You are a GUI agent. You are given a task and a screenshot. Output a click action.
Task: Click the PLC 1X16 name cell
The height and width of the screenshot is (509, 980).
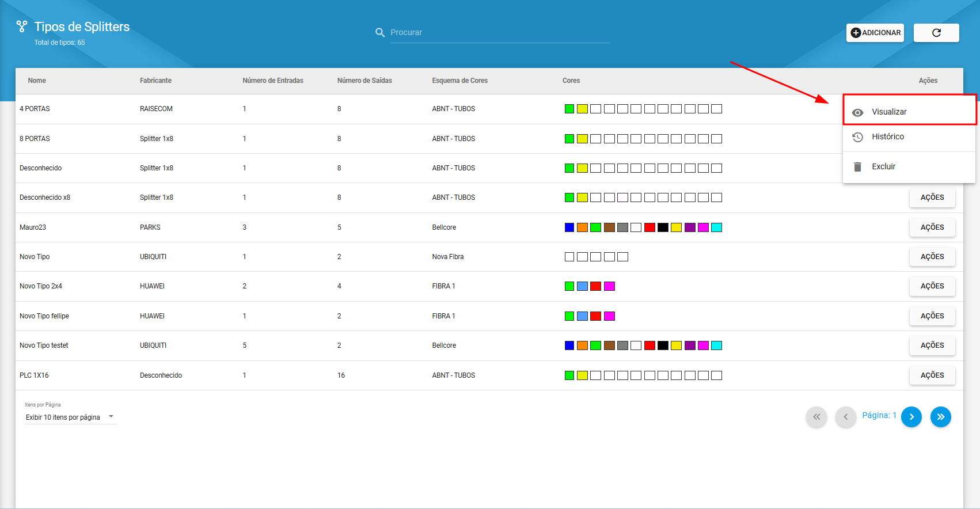click(x=34, y=375)
